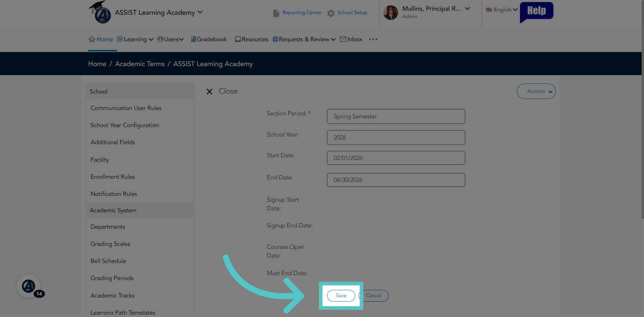The image size is (644, 317).
Task: Open the Inbox envelope item
Action: tap(351, 39)
